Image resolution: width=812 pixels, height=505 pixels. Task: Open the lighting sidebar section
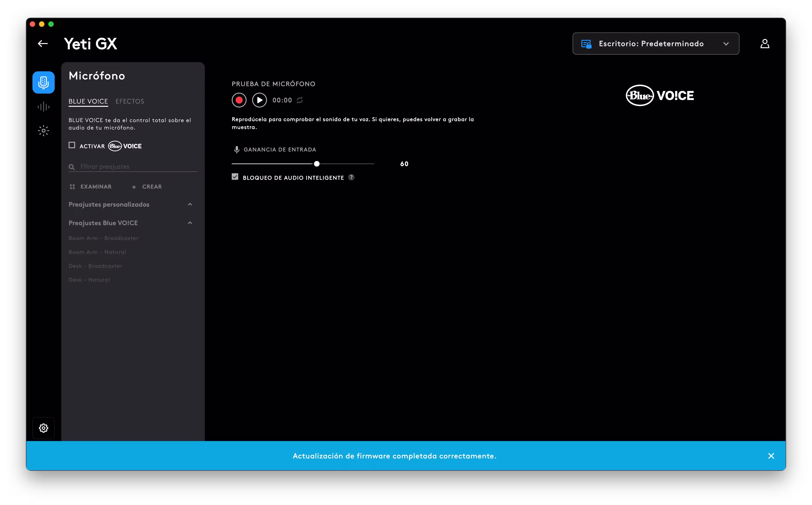(x=43, y=131)
